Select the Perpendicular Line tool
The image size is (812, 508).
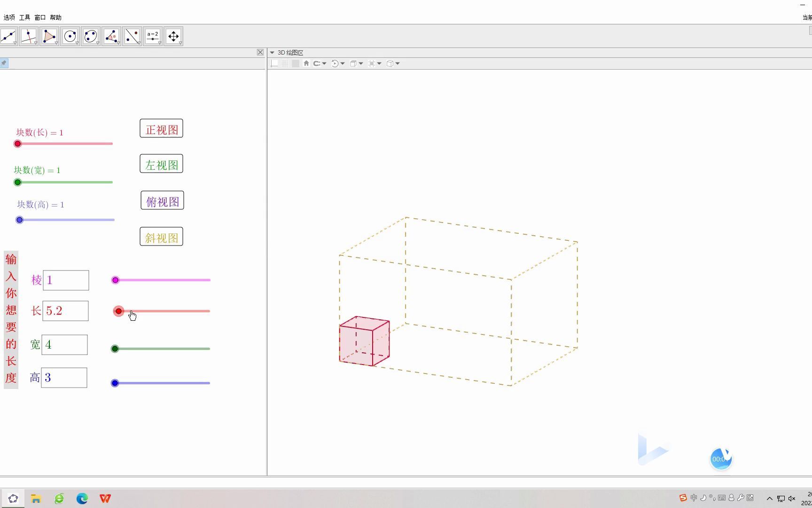tap(29, 36)
